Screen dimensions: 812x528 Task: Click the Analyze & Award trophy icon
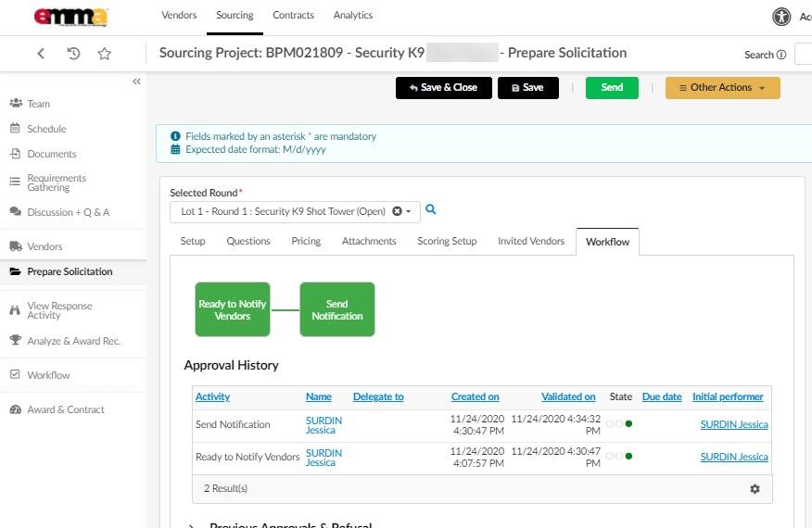16,340
